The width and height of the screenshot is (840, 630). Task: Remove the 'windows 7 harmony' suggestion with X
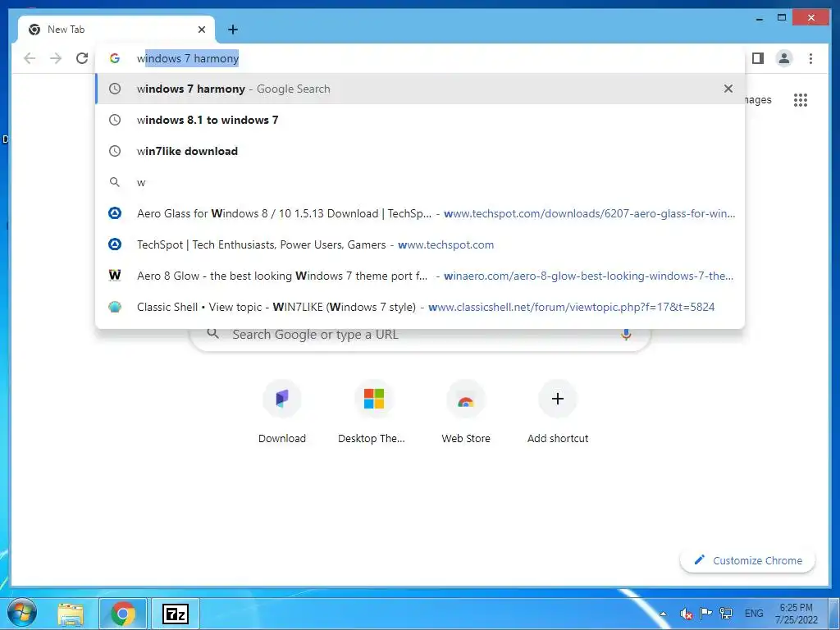[728, 89]
